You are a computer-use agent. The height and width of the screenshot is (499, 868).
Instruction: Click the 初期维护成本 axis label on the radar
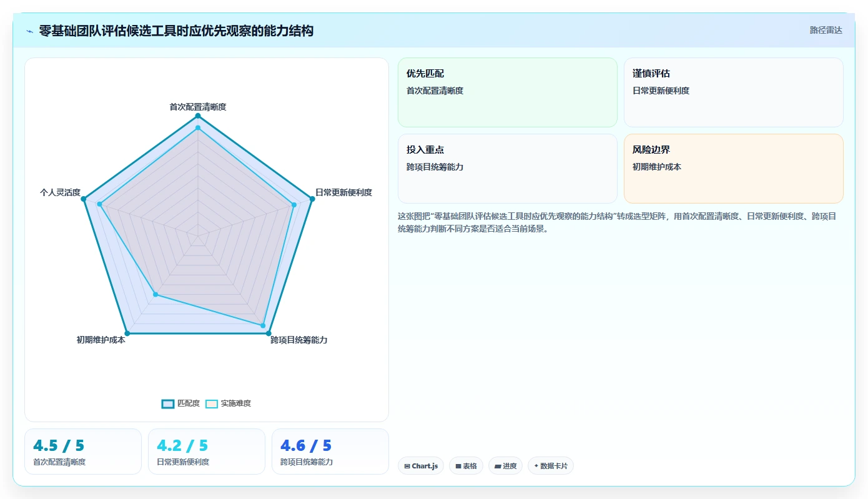(101, 340)
